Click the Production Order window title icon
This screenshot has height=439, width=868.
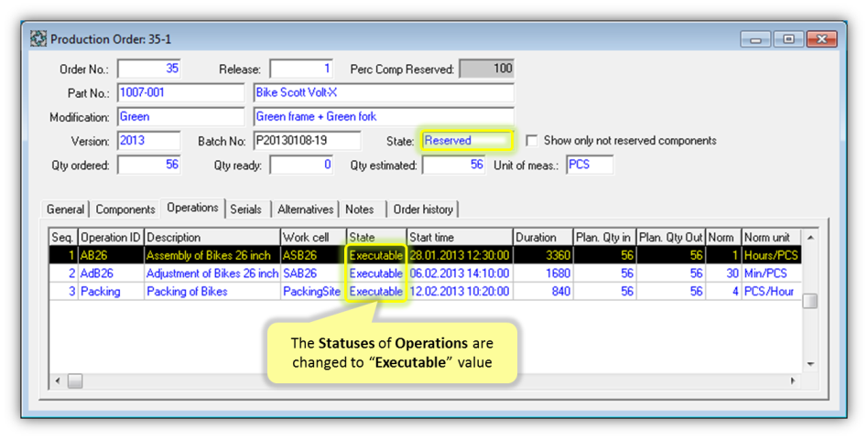coord(38,39)
